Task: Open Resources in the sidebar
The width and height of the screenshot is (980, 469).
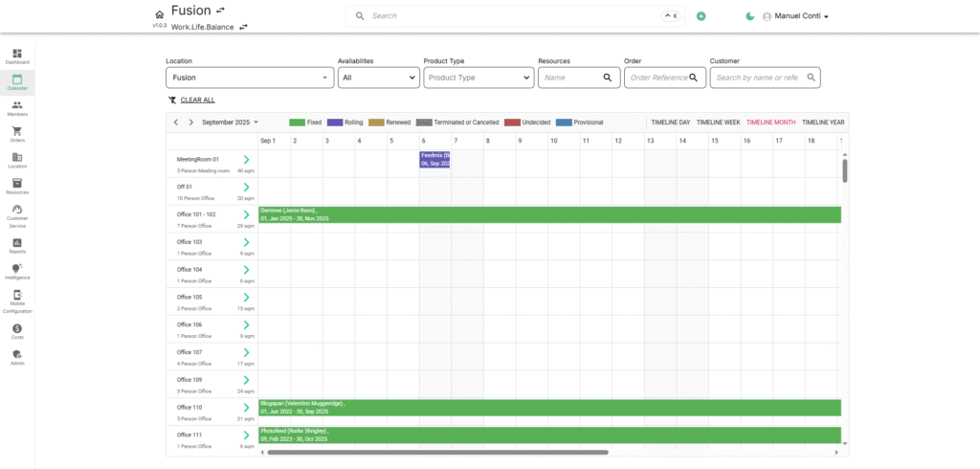Action: 17,185
